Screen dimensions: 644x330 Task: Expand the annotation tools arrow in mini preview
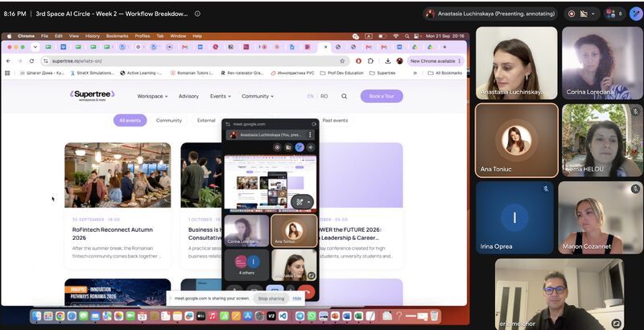(308, 201)
